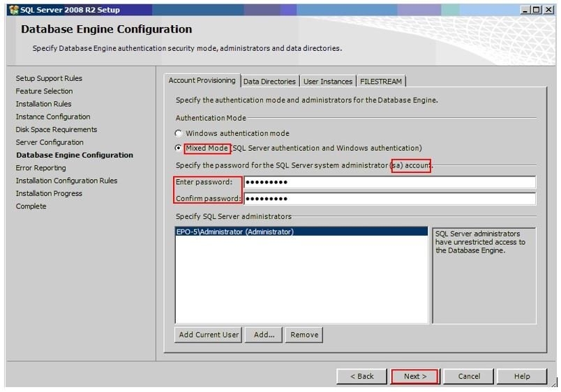Minimize the setup window

(x=525, y=10)
